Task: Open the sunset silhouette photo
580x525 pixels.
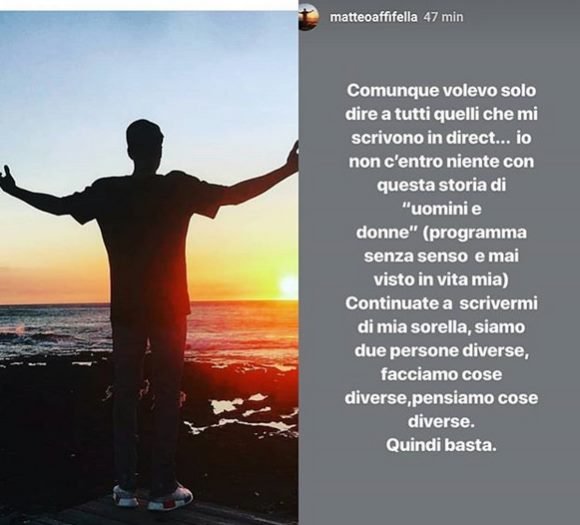Action: coord(149,268)
